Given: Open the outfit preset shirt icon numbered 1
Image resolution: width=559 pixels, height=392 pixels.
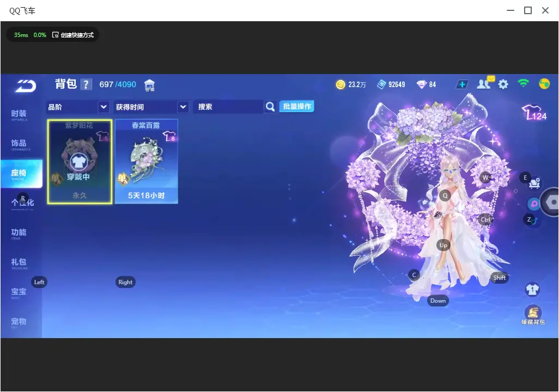Looking at the screenshot, I should (x=533, y=289).
